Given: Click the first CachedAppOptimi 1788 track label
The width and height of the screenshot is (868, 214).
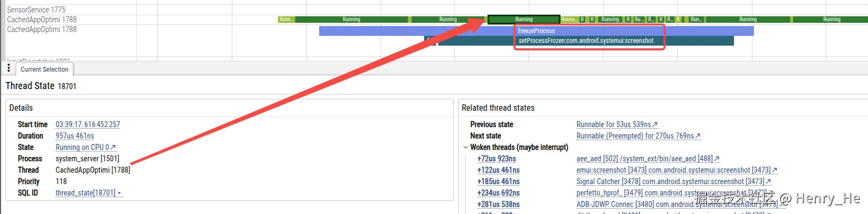Looking at the screenshot, I should (x=42, y=20).
